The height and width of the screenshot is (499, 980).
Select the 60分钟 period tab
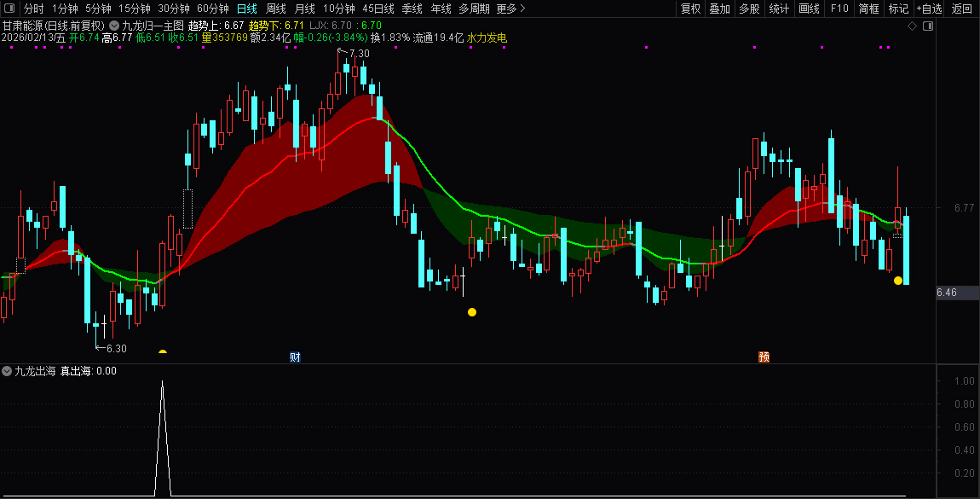point(213,9)
